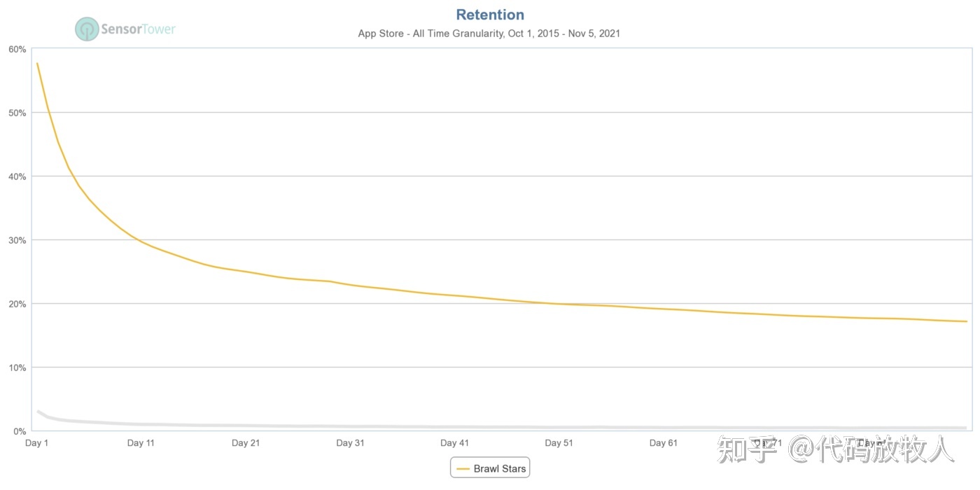Click the 30% y-axis label
This screenshot has width=980, height=490.
click(17, 240)
